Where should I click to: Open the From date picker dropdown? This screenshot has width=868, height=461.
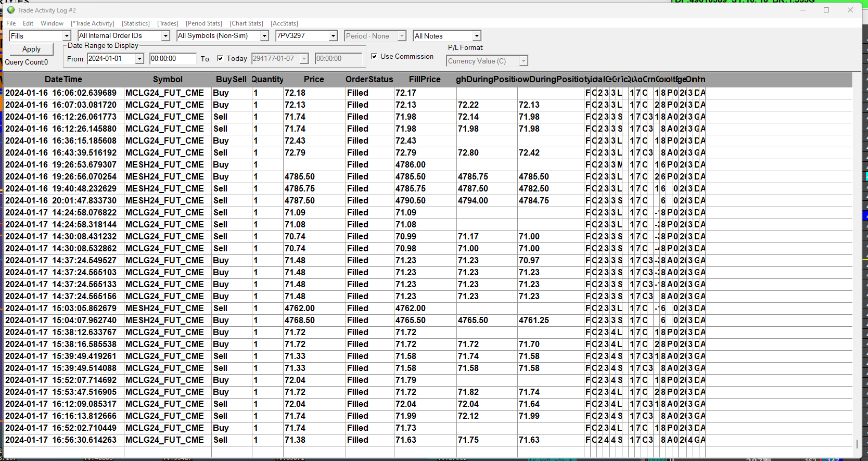point(139,59)
